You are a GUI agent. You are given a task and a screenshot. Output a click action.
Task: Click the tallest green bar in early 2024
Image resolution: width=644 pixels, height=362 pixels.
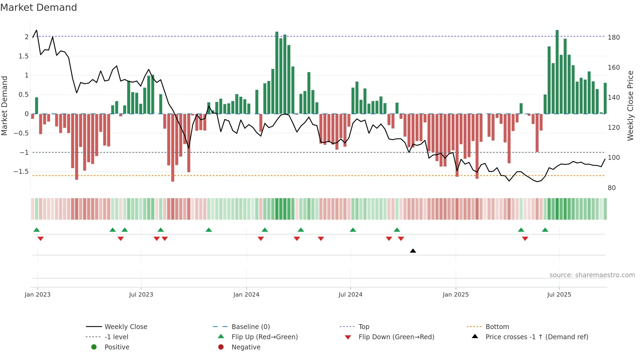(x=277, y=73)
